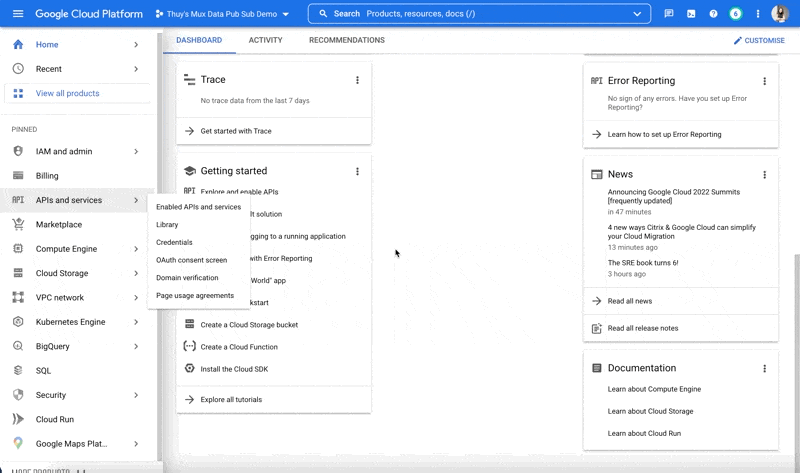Screen dimensions: 800x473
Task: Open The SRE book turns 6 article
Action: pos(643,263)
